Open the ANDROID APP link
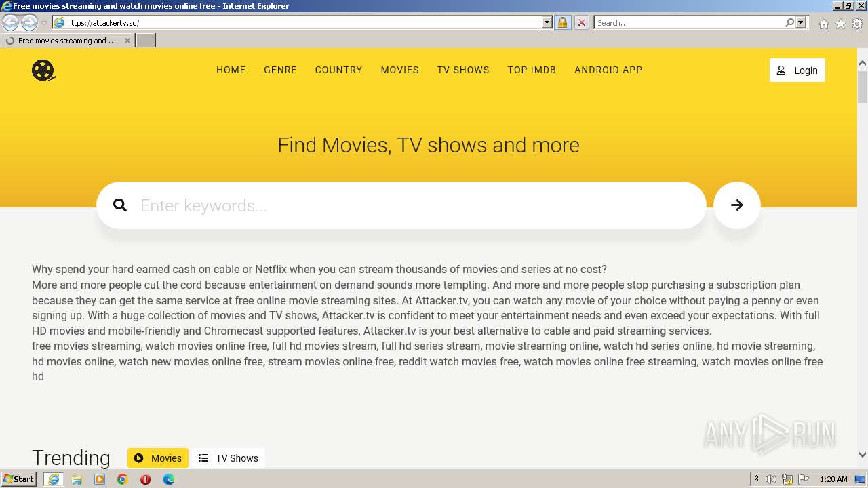This screenshot has height=488, width=868. coord(608,70)
